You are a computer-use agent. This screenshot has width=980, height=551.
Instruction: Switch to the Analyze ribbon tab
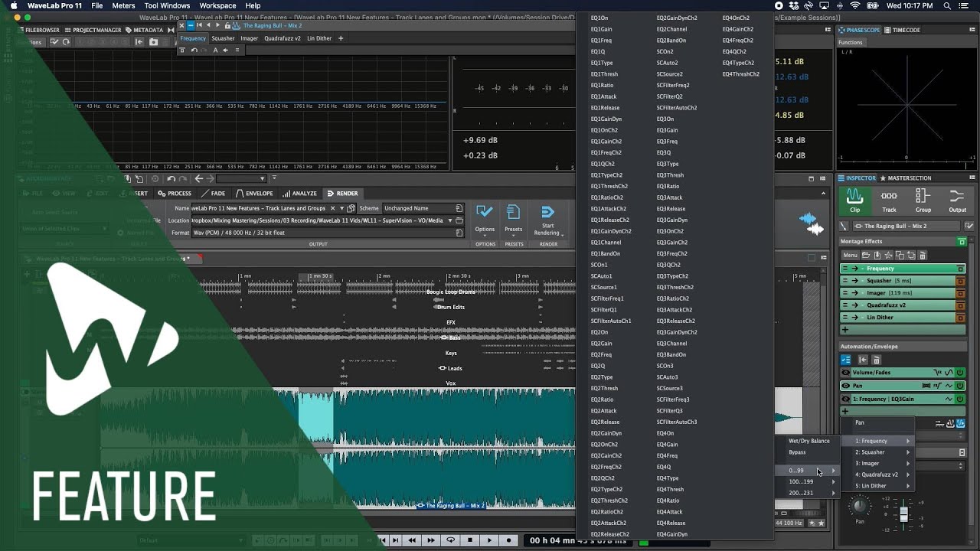(x=299, y=194)
